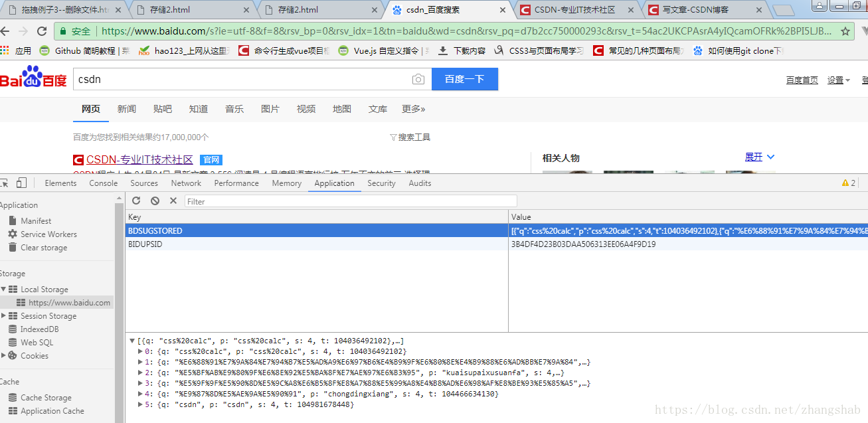Click the search tools filter icon

(393, 137)
